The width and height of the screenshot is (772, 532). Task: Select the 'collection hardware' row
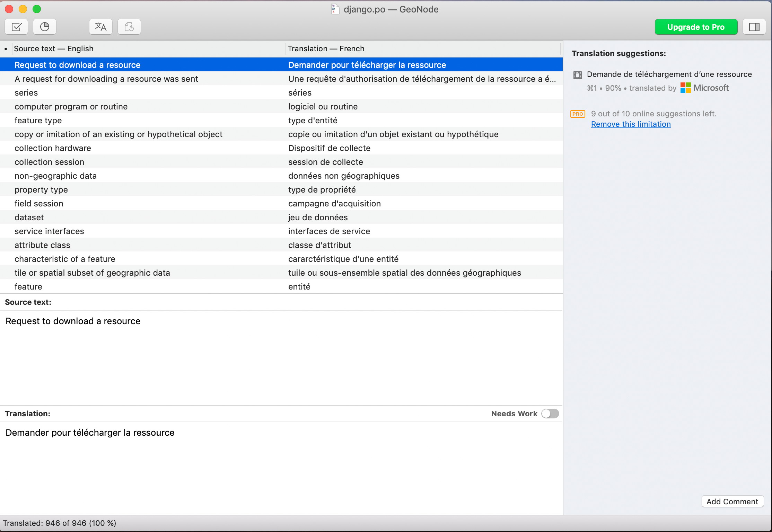[x=281, y=148]
